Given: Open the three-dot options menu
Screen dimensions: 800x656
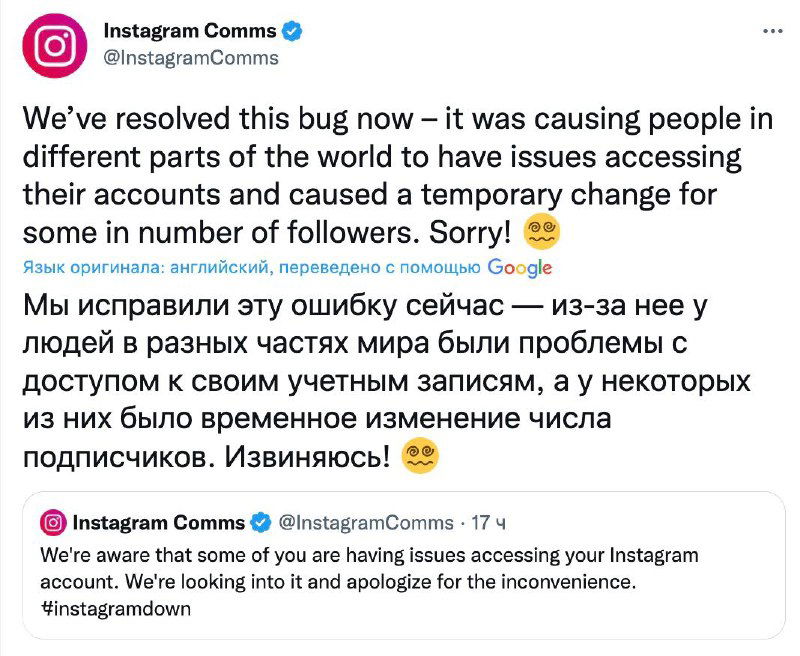Looking at the screenshot, I should pos(771,33).
